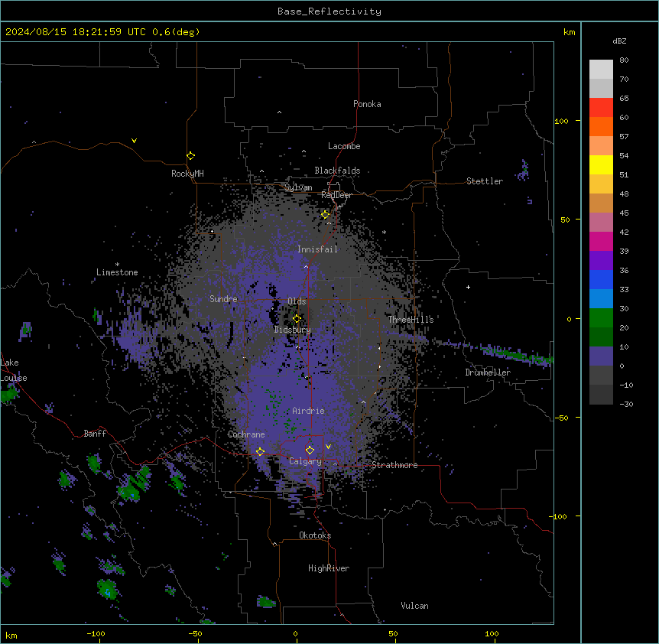The height and width of the screenshot is (644, 659).
Task: Click the Didsbury label
Action: (293, 330)
